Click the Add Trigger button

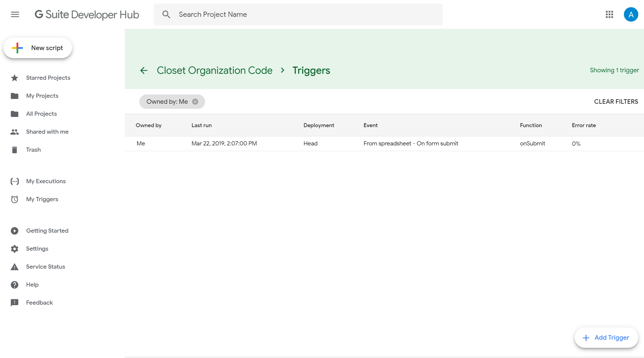click(x=606, y=338)
